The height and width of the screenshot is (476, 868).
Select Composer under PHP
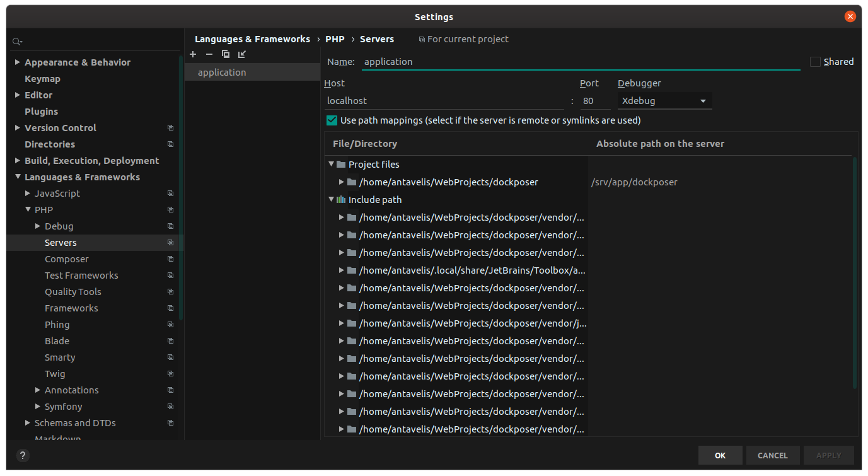click(x=67, y=259)
